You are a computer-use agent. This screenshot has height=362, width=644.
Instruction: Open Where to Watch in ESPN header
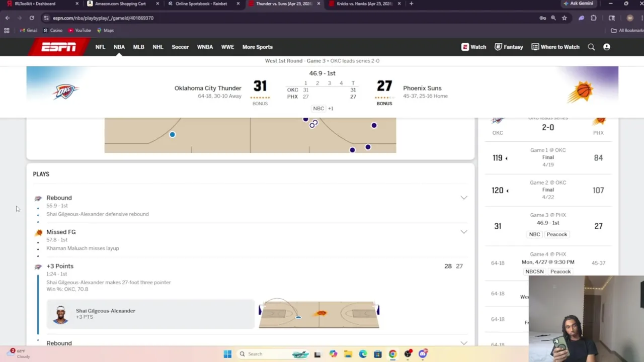555,47
